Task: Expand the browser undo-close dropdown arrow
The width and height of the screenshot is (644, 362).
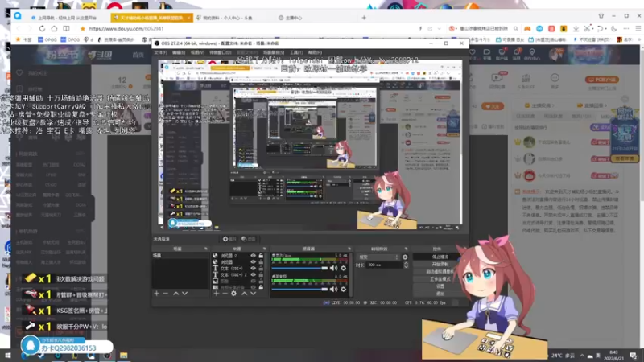Action: pyautogui.click(x=606, y=29)
